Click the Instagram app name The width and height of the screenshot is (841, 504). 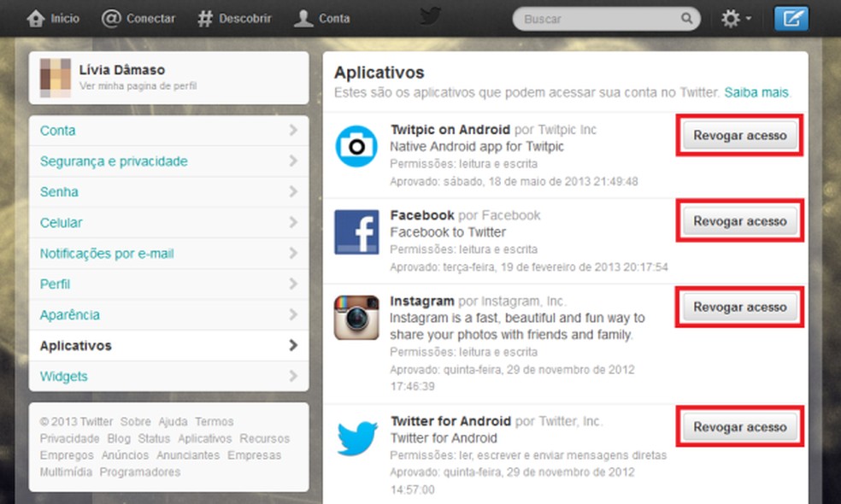click(422, 301)
